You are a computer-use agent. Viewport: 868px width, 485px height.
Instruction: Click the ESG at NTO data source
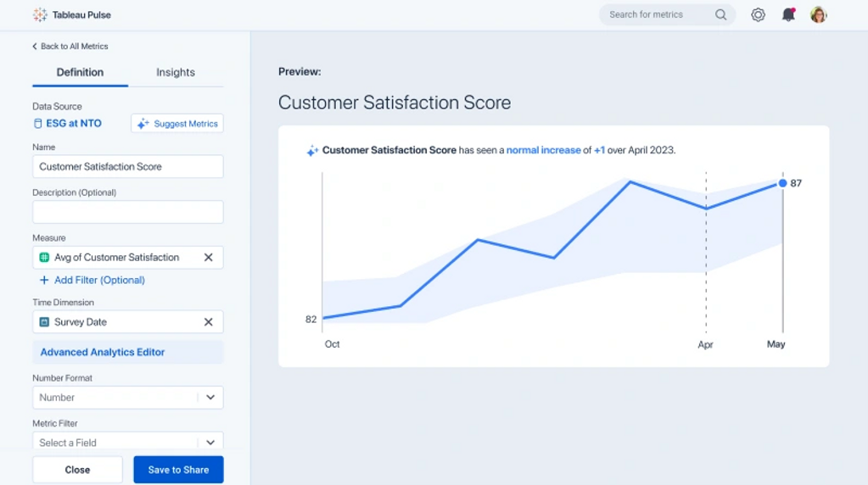point(73,124)
